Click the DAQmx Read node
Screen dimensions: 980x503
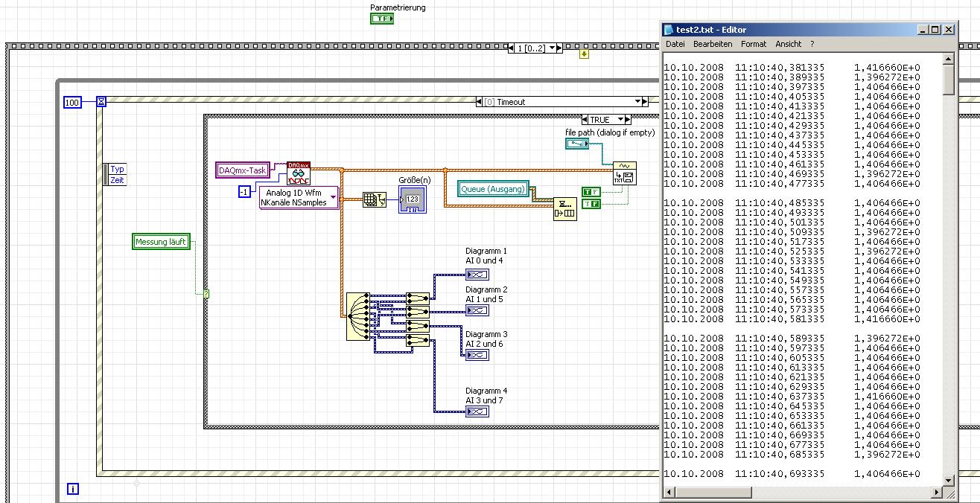click(299, 173)
